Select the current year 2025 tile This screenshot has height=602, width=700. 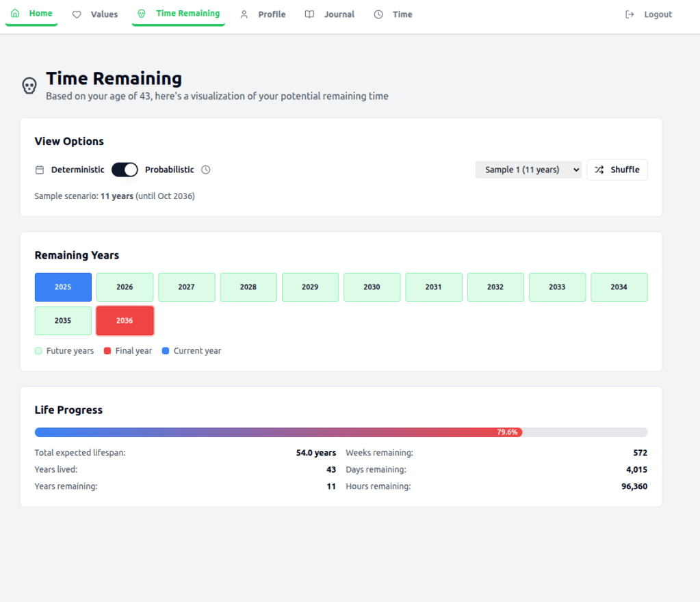pos(63,287)
